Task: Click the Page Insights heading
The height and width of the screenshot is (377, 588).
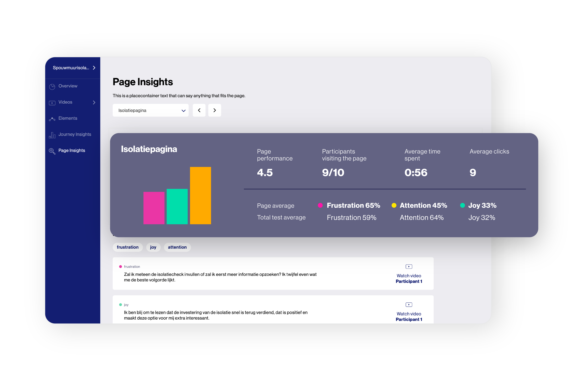Action: tap(143, 82)
